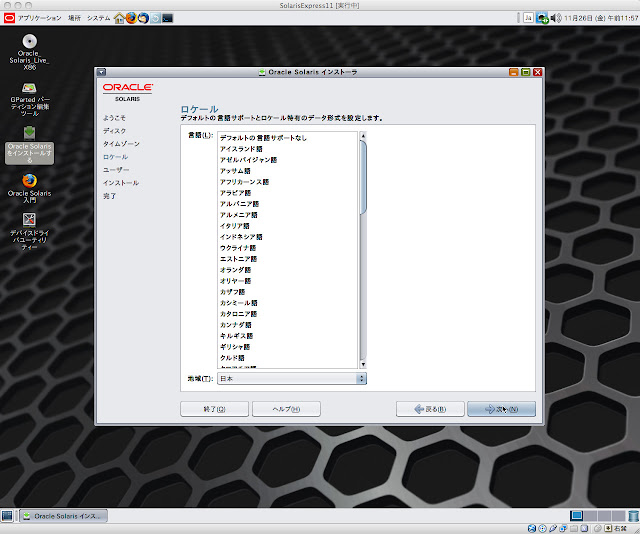The image size is (640, 534).
Task: Select カザフ語 in language list
Action: (x=287, y=292)
